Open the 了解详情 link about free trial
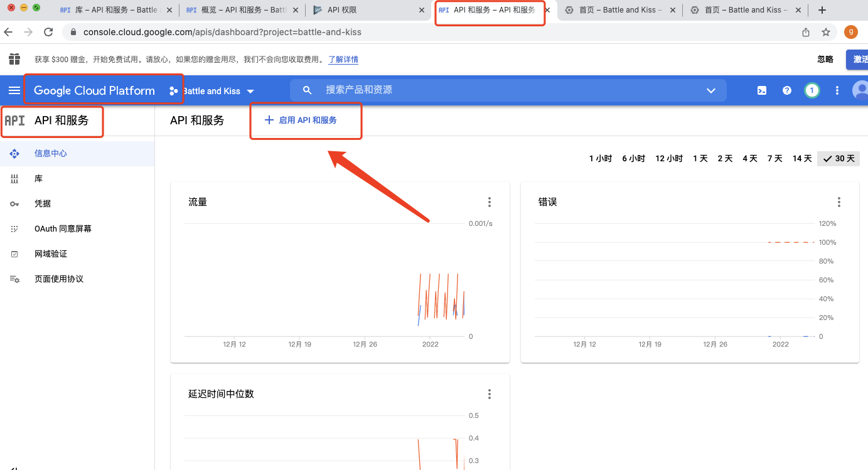The image size is (868, 470). [343, 59]
